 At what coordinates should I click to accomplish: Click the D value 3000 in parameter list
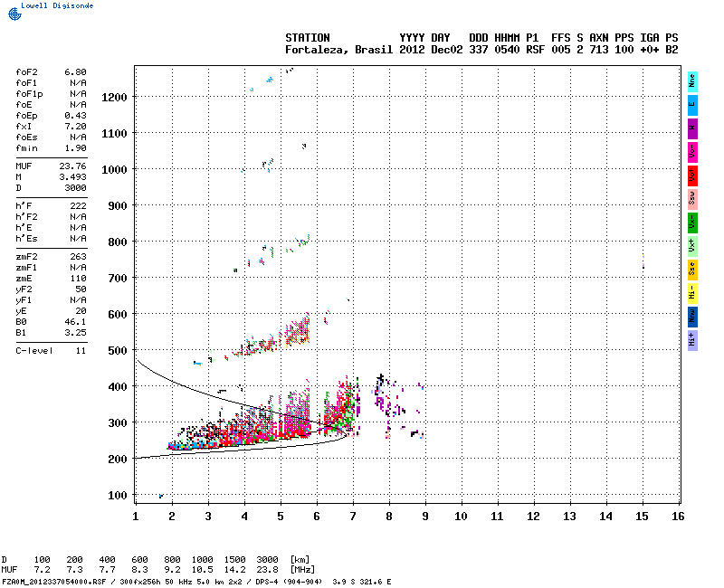[x=75, y=188]
